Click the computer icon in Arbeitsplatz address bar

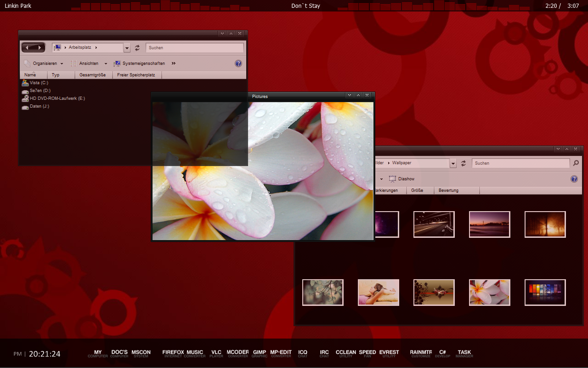point(57,47)
